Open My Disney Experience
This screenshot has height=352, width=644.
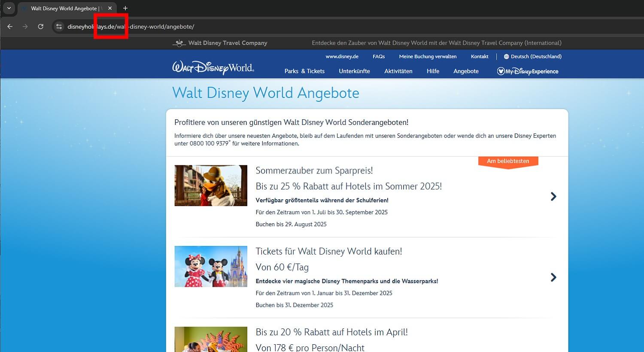pyautogui.click(x=528, y=71)
